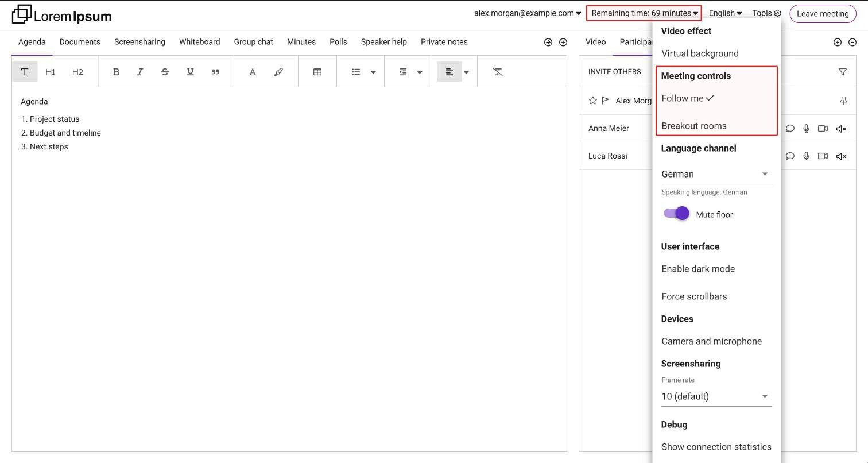
Task: Toggle the Mute floor switch
Action: tap(676, 214)
